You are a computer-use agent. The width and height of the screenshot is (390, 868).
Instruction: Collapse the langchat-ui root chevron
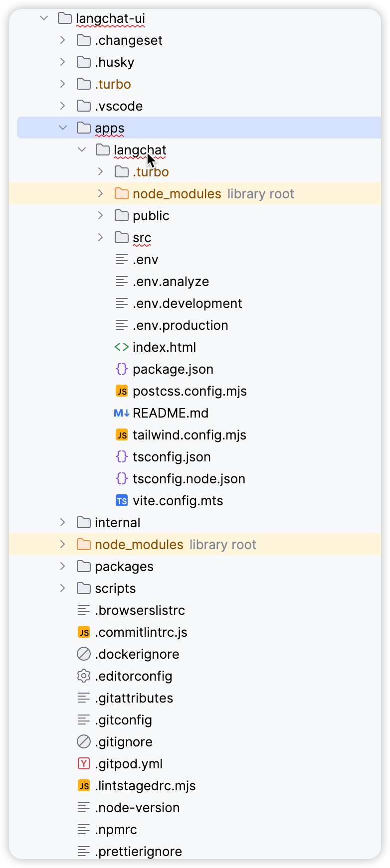point(44,18)
